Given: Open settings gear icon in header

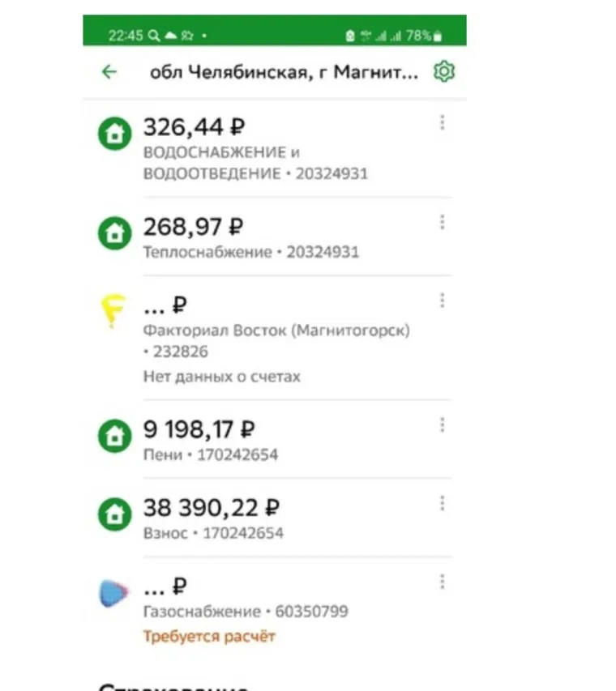Looking at the screenshot, I should pos(444,71).
